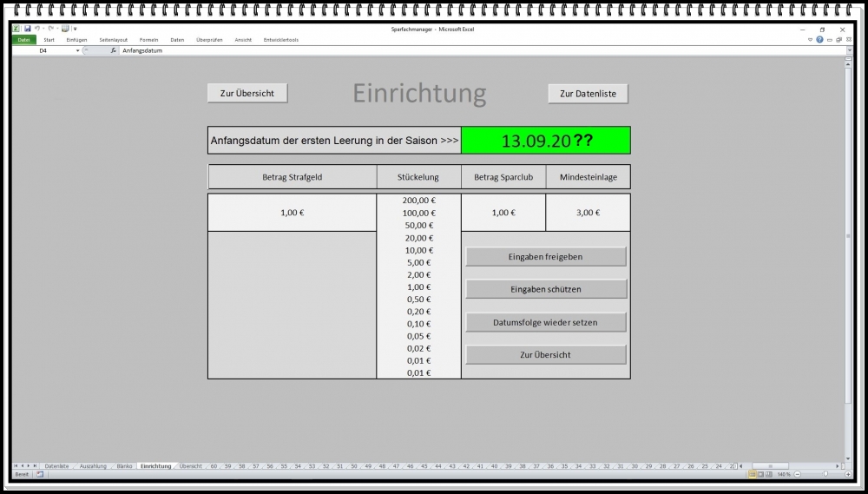This screenshot has width=868, height=494.
Task: Click the insert function fx icon
Action: [x=113, y=50]
